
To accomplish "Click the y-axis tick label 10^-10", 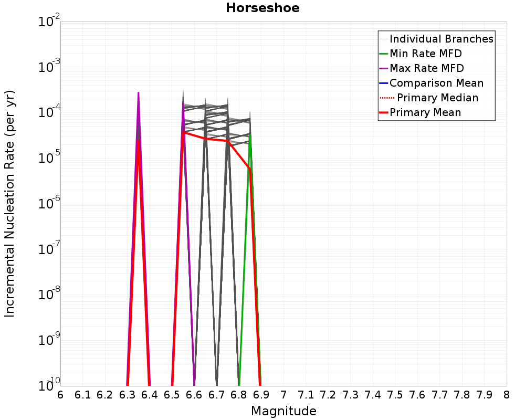I will (x=49, y=384).
